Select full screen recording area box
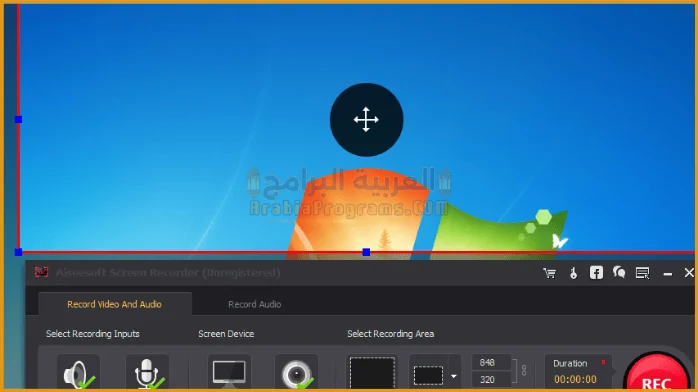 (x=372, y=373)
